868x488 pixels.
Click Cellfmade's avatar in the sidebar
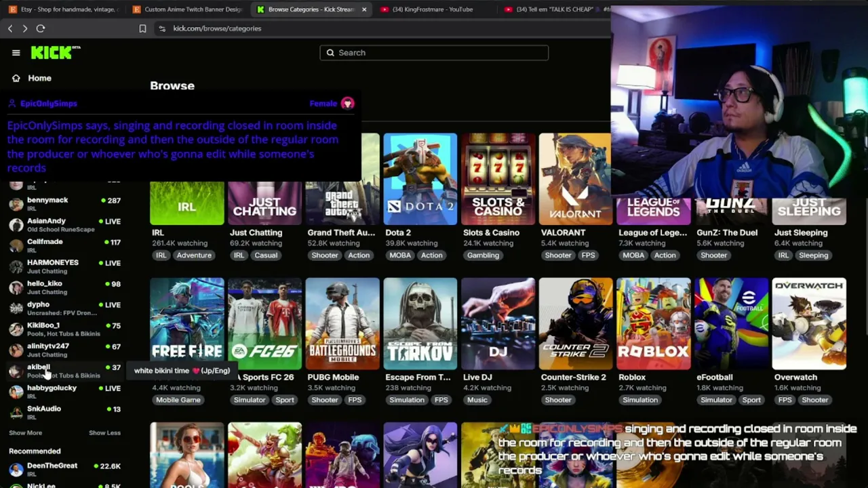click(x=16, y=246)
